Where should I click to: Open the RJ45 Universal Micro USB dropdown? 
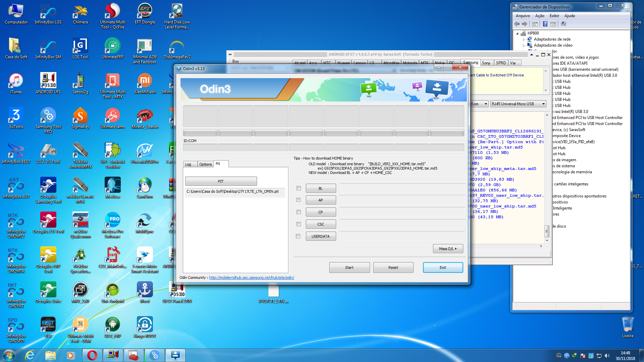point(518,104)
